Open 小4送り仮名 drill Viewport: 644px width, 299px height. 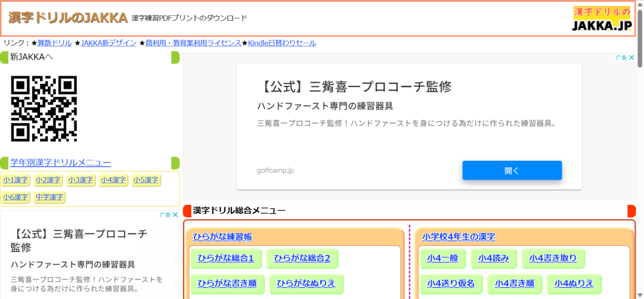(x=451, y=284)
